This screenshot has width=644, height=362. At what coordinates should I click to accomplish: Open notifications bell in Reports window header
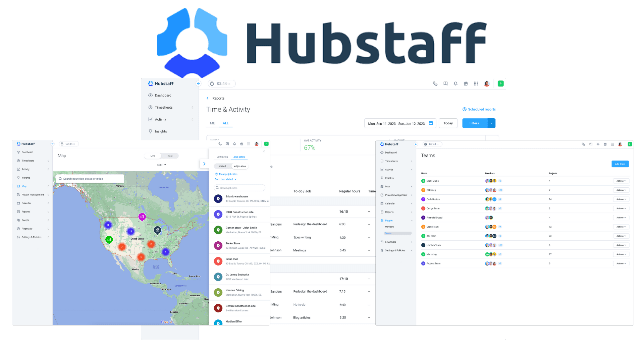455,84
